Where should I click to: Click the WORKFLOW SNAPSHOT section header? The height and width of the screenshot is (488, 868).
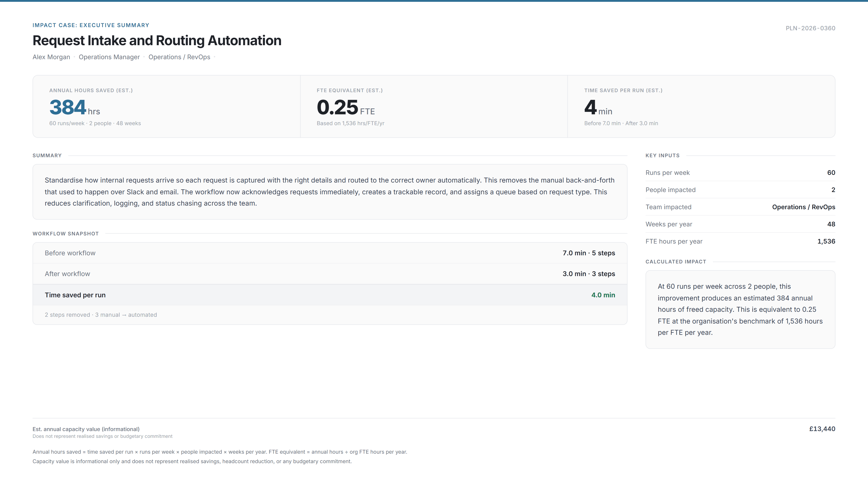65,233
